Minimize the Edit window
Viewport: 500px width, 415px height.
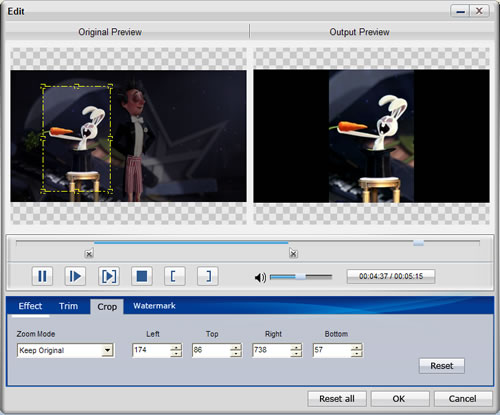point(461,11)
